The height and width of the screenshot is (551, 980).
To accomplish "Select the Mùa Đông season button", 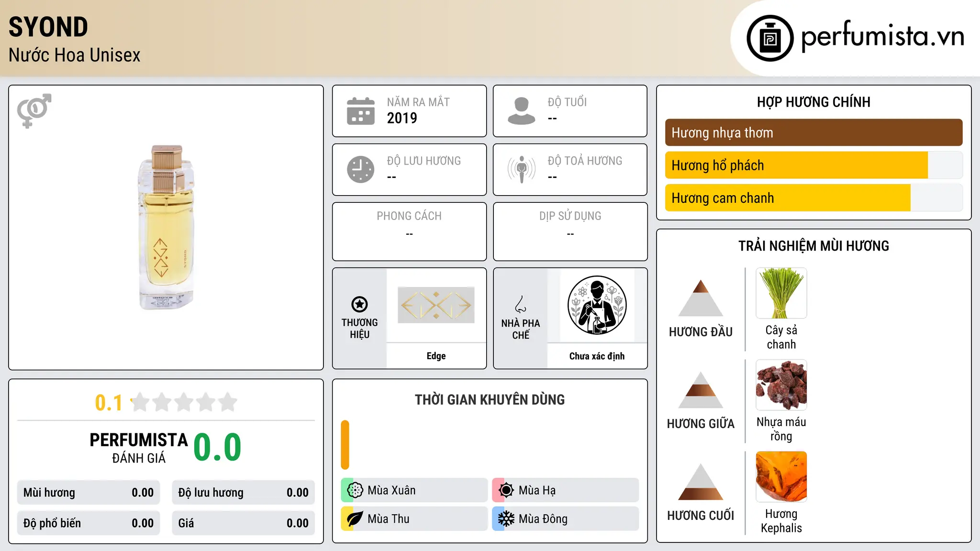I will [565, 518].
